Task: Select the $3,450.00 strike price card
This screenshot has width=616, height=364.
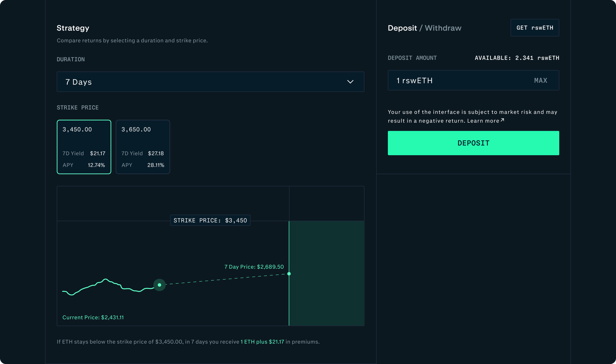Action: pyautogui.click(x=84, y=147)
